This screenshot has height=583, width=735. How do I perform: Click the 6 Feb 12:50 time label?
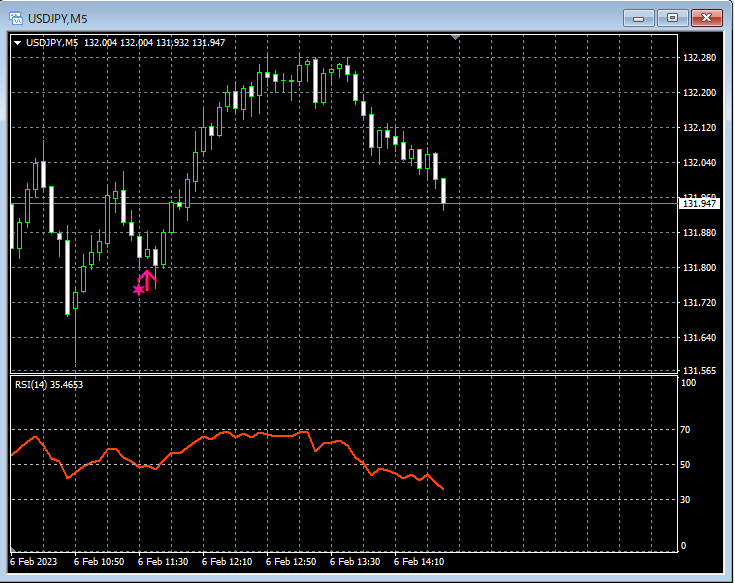(291, 561)
